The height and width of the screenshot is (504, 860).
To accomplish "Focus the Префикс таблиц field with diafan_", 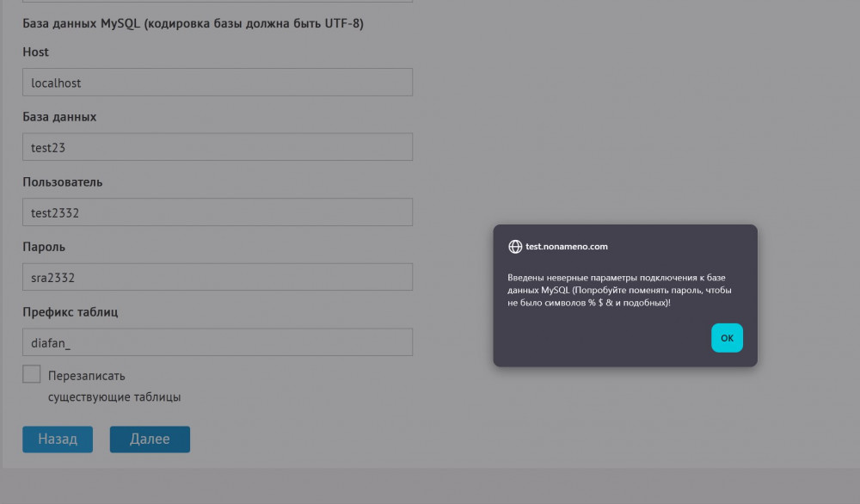I will point(218,342).
